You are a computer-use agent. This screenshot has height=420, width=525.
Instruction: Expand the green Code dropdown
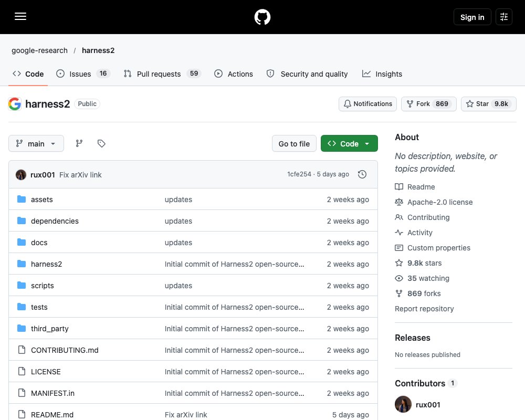(x=349, y=144)
